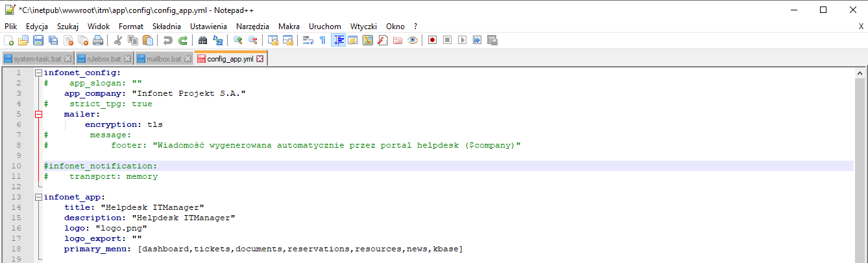
Task: Cut selection with scissors icon
Action: (118, 40)
